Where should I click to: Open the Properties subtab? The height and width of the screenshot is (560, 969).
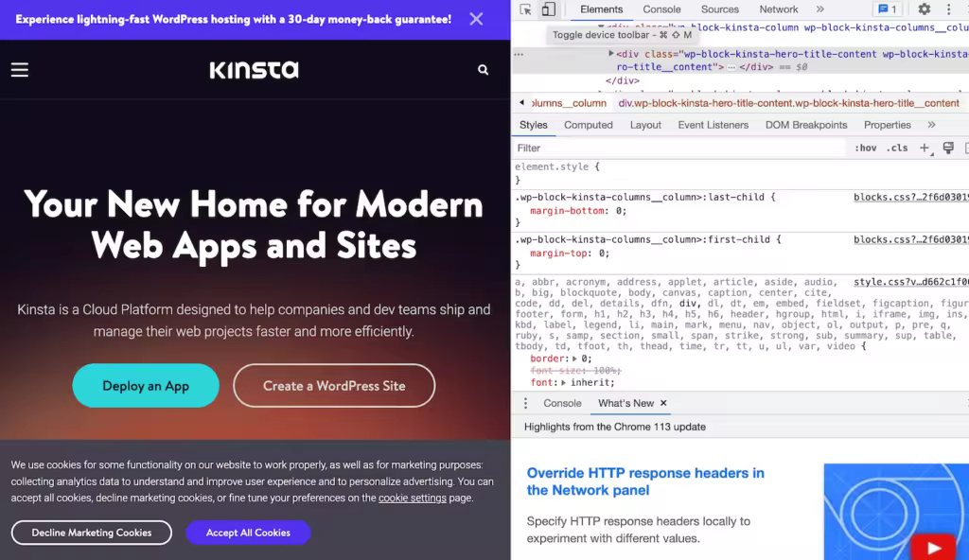[x=887, y=125]
